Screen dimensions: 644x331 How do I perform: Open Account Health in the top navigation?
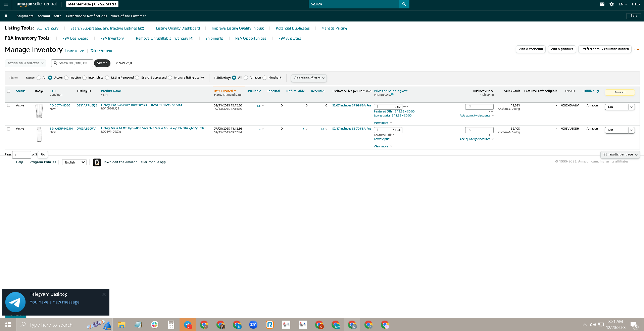point(49,16)
